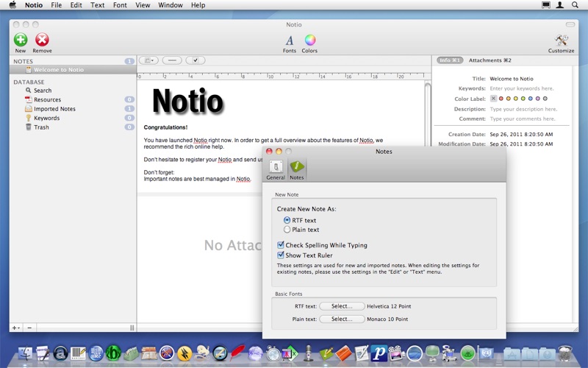
Task: Choose the orange color label
Action: (509, 99)
